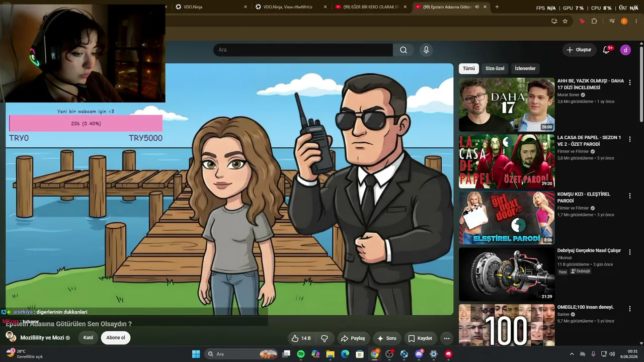Open options for KOMŞU KIZI video
Screen dimensions: 644x362
pos(629,196)
